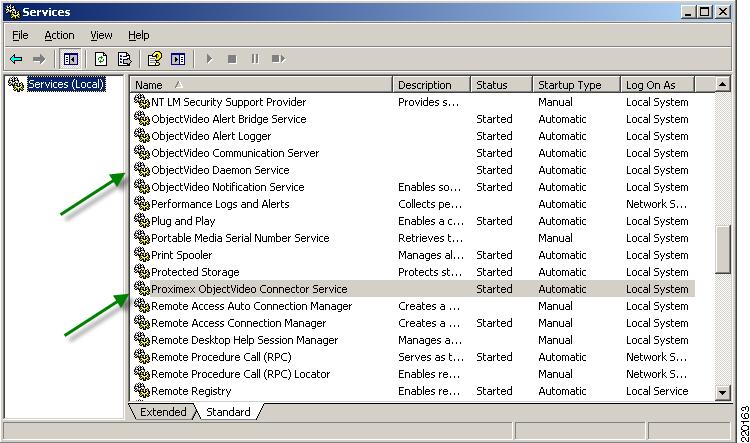Viewport: 750px width, 443px height.
Task: Sort by the Name column header
Action: click(x=261, y=85)
